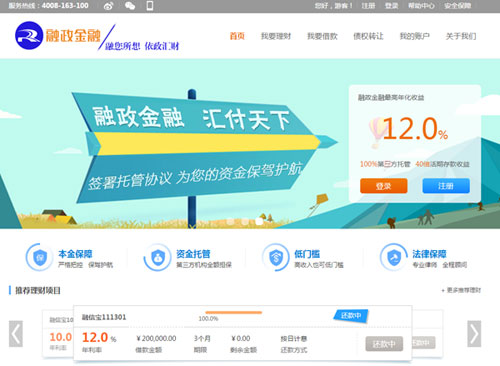Open the mobile phone icon in top bar
500x366 pixels.
[150, 6]
